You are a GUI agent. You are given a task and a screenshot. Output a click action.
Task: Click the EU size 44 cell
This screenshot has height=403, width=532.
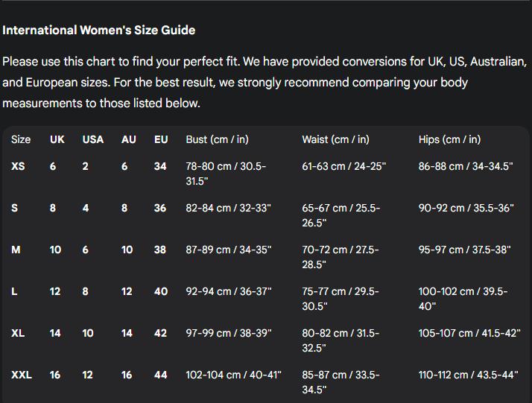(161, 375)
